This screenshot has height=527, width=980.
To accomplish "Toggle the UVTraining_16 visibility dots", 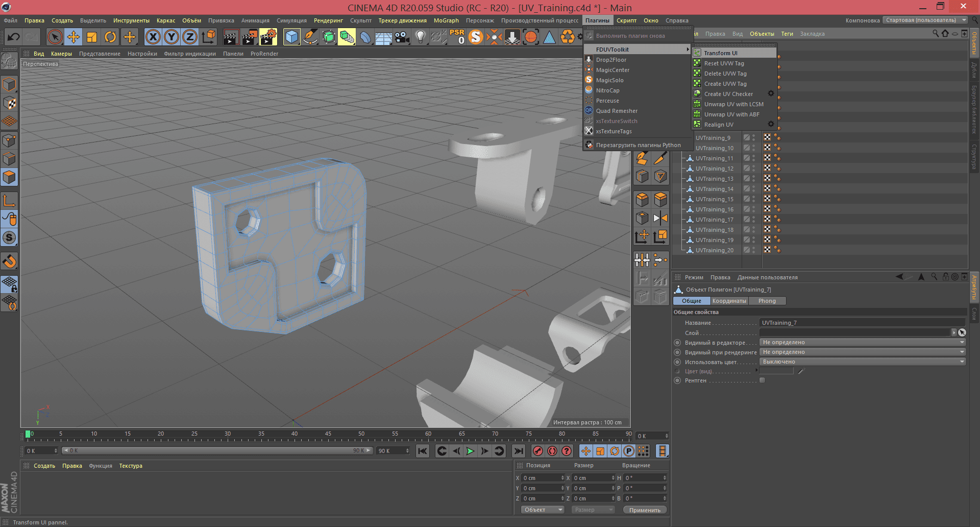I will click(753, 209).
